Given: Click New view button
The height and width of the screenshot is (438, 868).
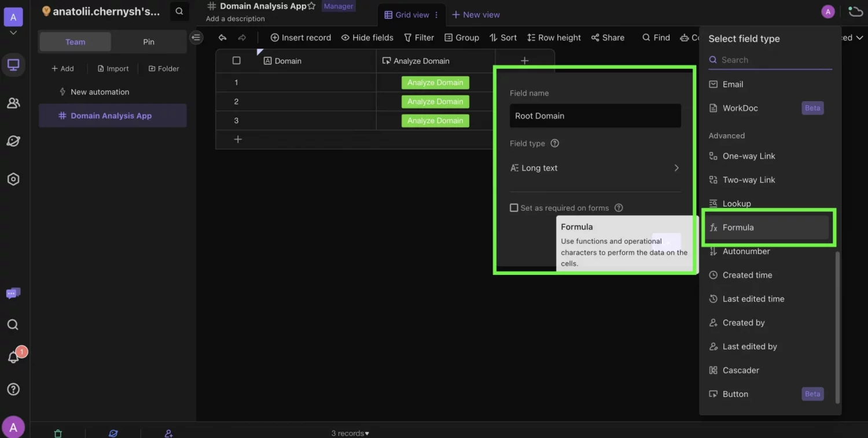Looking at the screenshot, I should point(476,15).
